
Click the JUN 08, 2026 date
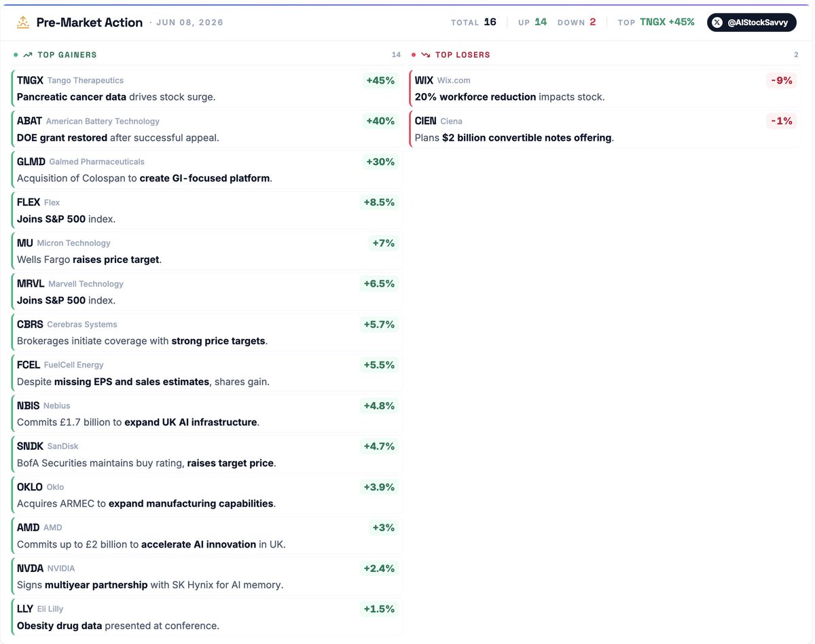189,22
